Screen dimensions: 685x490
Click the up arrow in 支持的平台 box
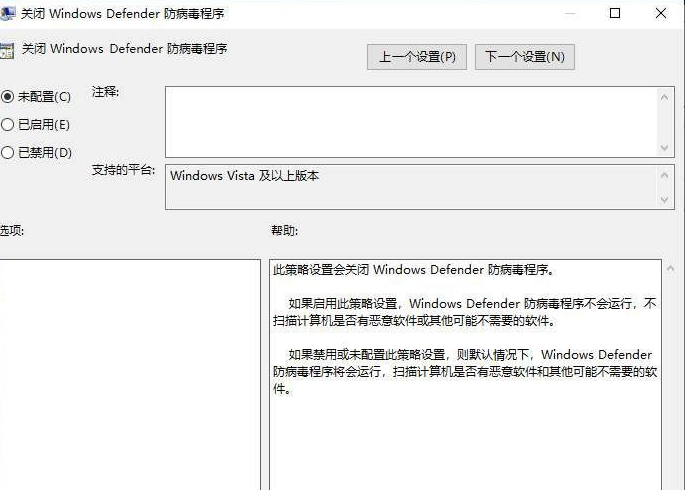pos(664,176)
